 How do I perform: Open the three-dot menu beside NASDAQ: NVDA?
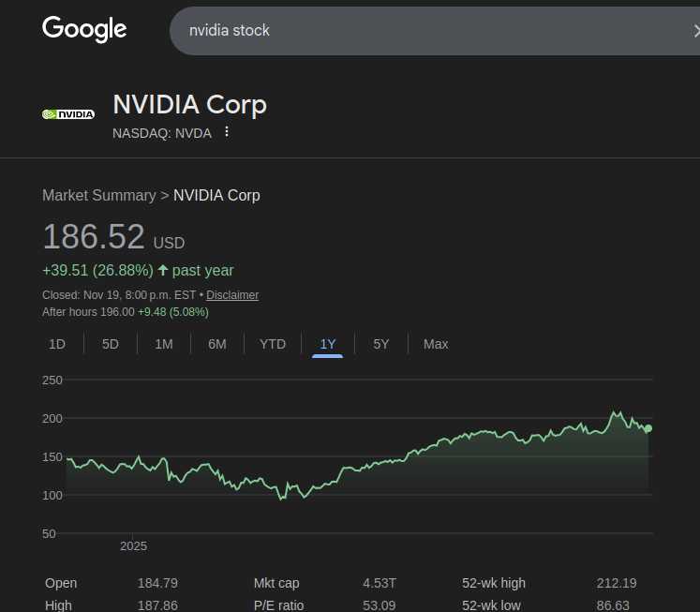coord(226,132)
